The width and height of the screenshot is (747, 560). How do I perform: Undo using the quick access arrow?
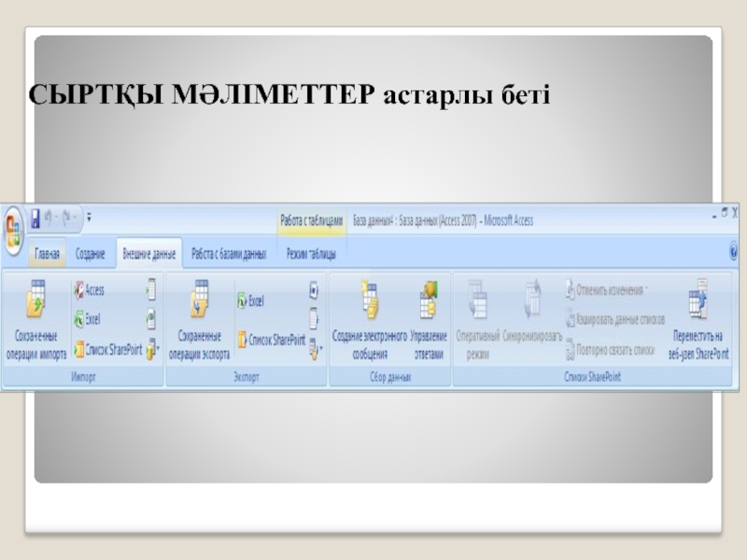click(48, 218)
